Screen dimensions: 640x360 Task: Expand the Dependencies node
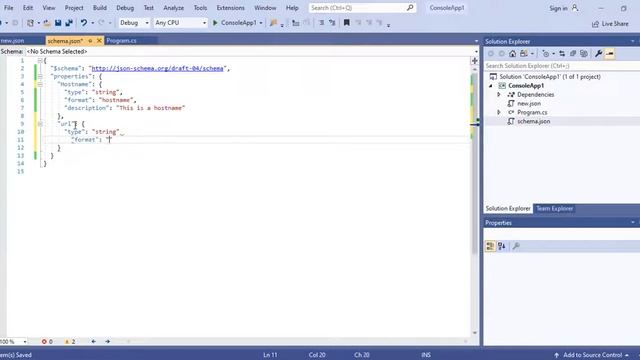click(x=499, y=95)
